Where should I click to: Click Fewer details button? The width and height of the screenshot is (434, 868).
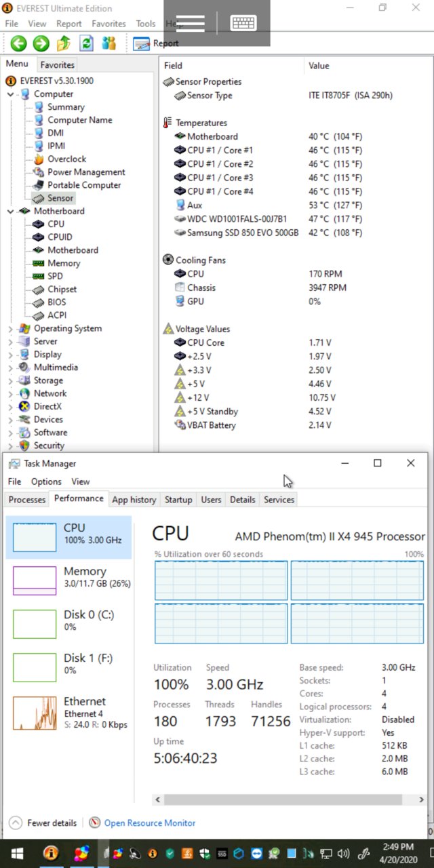tap(43, 823)
